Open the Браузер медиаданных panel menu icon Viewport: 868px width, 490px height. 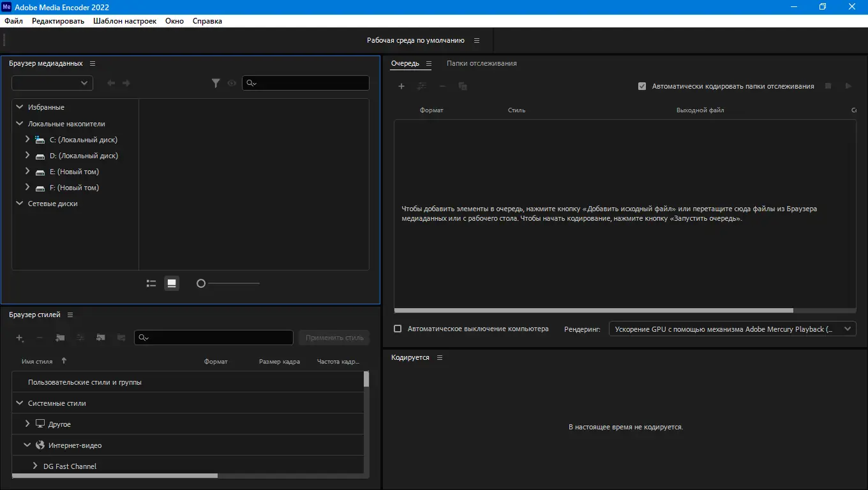tap(93, 63)
